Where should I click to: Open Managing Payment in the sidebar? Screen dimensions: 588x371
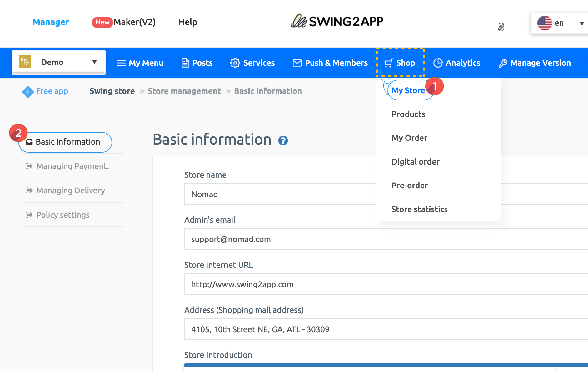pos(72,166)
